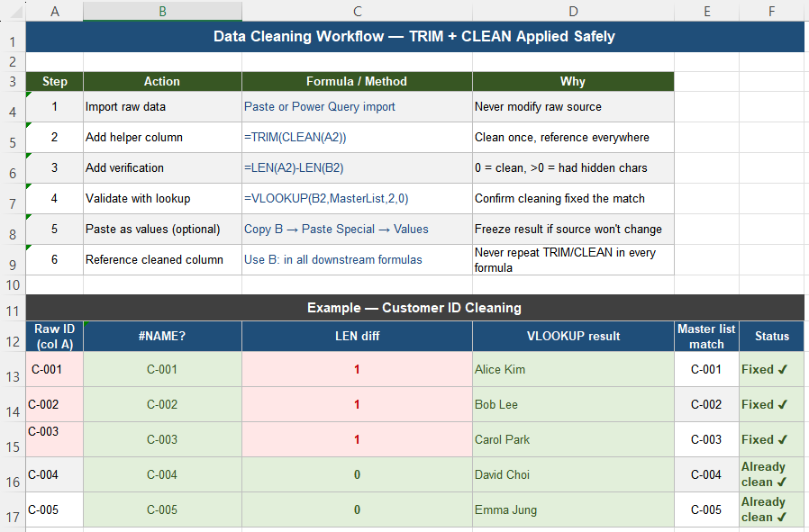Click the 'Example — Customer ID Cleaning' banner
The width and height of the screenshot is (809, 532).
coord(414,308)
